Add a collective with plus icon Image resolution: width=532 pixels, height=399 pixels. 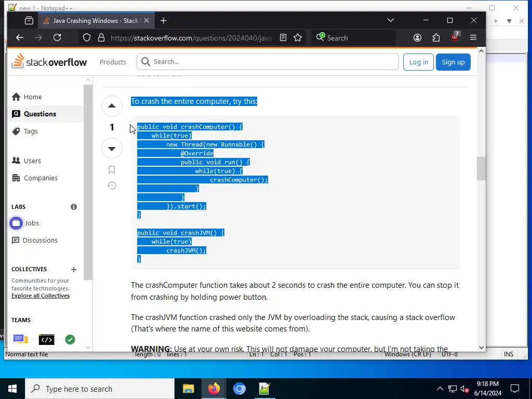(x=74, y=270)
